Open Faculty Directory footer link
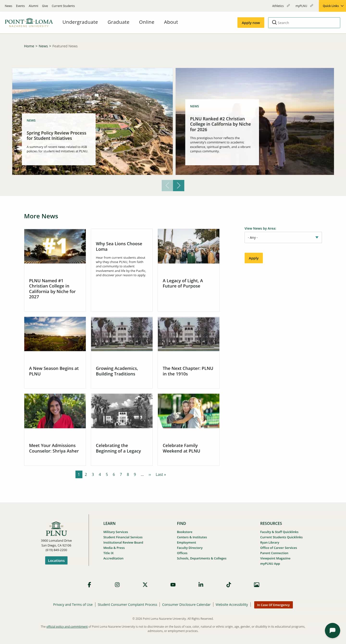 (190, 547)
